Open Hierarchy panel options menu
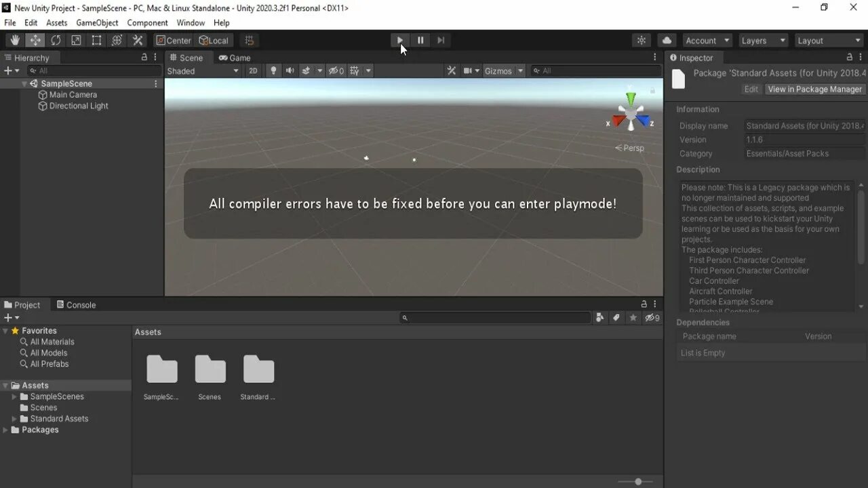The height and width of the screenshot is (488, 868). pyautogui.click(x=155, y=58)
